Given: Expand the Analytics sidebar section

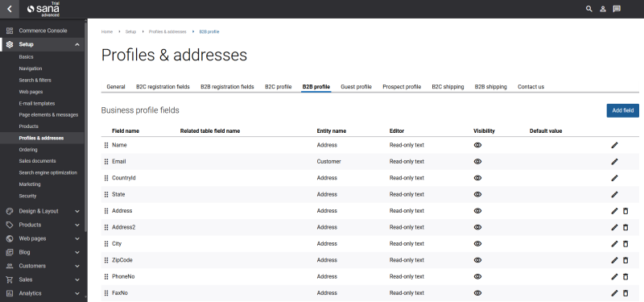Looking at the screenshot, I should (x=76, y=293).
